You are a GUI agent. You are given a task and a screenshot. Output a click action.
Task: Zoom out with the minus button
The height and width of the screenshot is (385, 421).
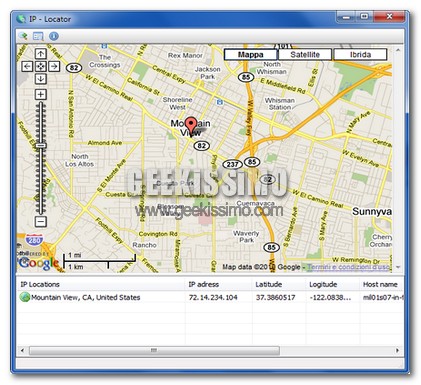click(41, 221)
